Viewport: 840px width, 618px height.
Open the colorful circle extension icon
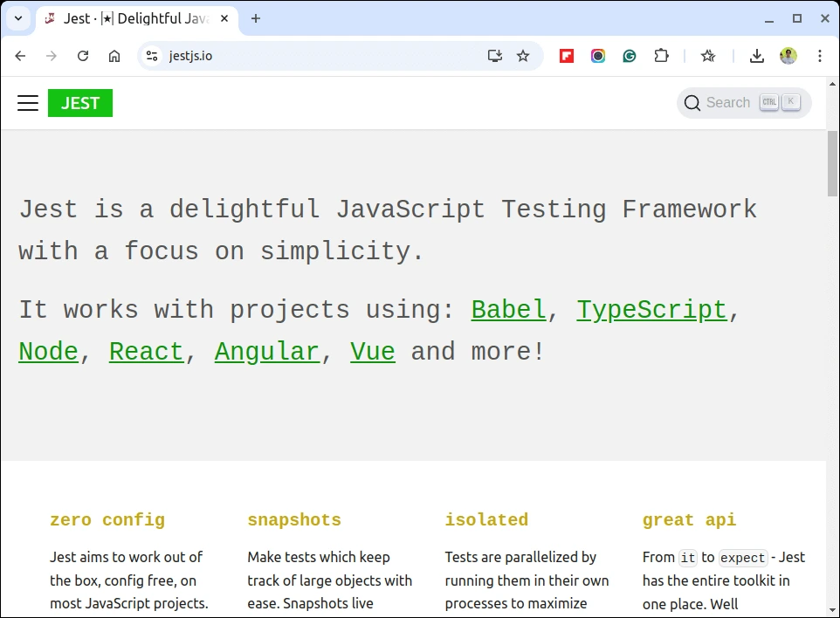click(598, 56)
